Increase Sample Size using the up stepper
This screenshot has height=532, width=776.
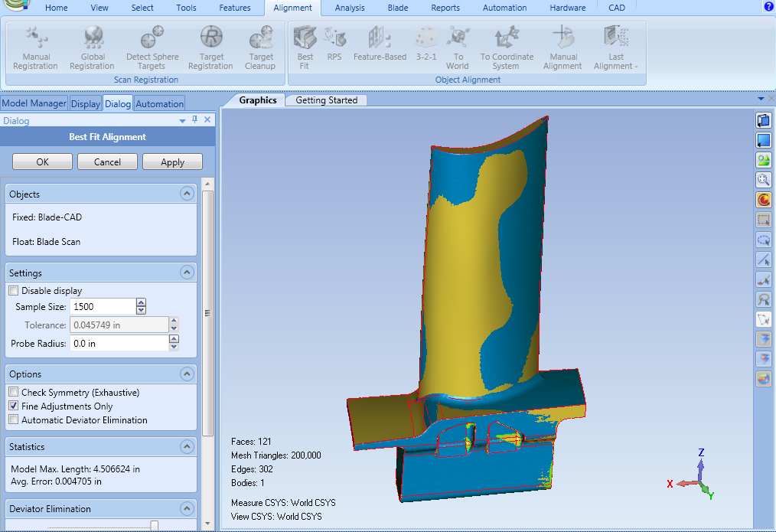141,302
